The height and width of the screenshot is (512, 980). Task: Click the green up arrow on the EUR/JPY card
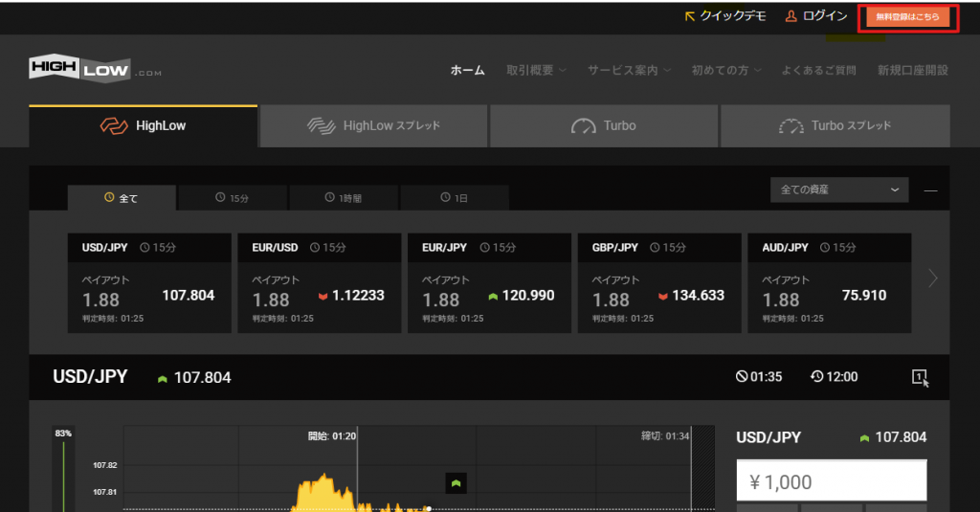click(493, 297)
